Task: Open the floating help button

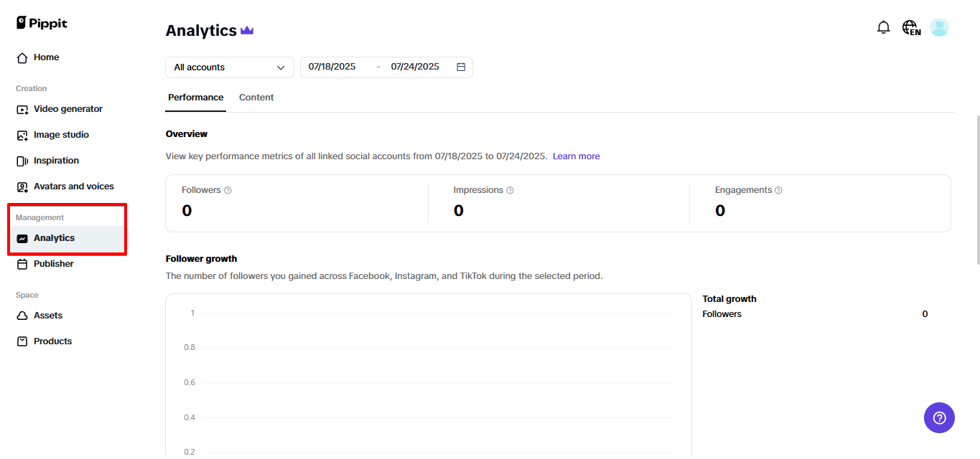Action: point(939,417)
